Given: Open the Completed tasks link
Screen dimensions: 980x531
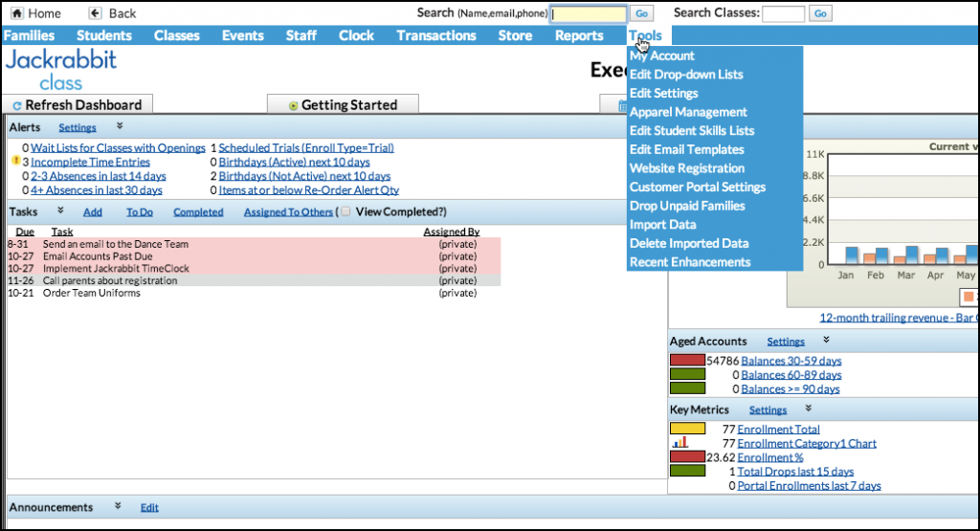Looking at the screenshot, I should [x=198, y=212].
